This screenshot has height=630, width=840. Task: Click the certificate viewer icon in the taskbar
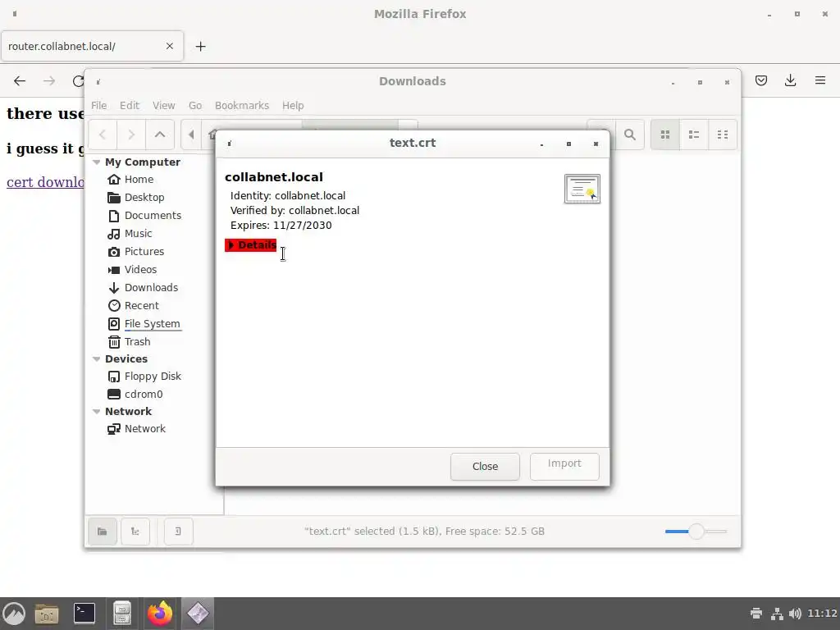[198, 614]
